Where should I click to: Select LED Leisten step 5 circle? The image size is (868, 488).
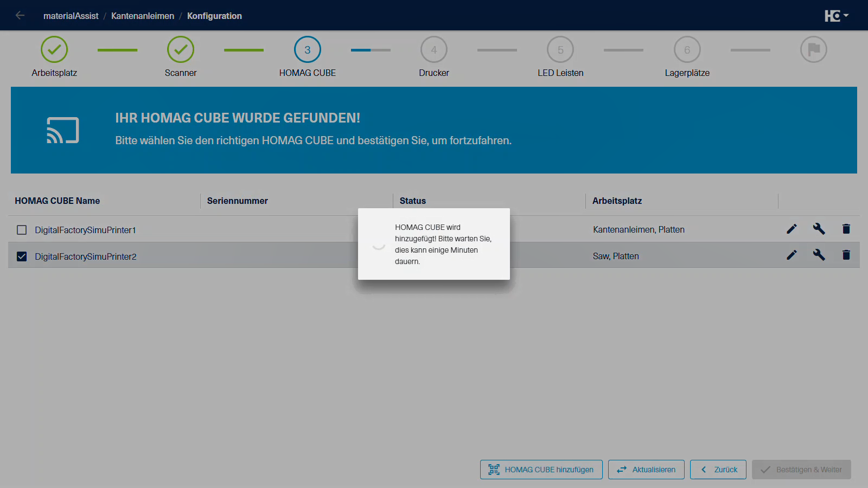pos(560,49)
